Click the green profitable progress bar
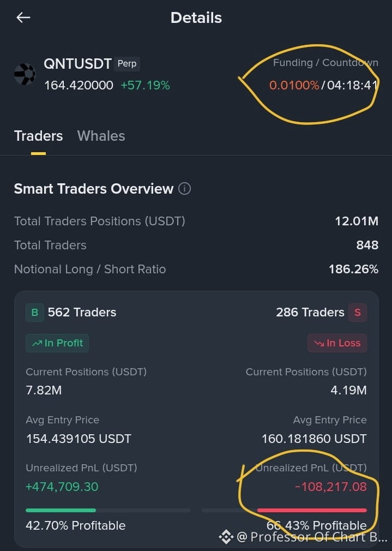The height and width of the screenshot is (551, 392). click(61, 510)
